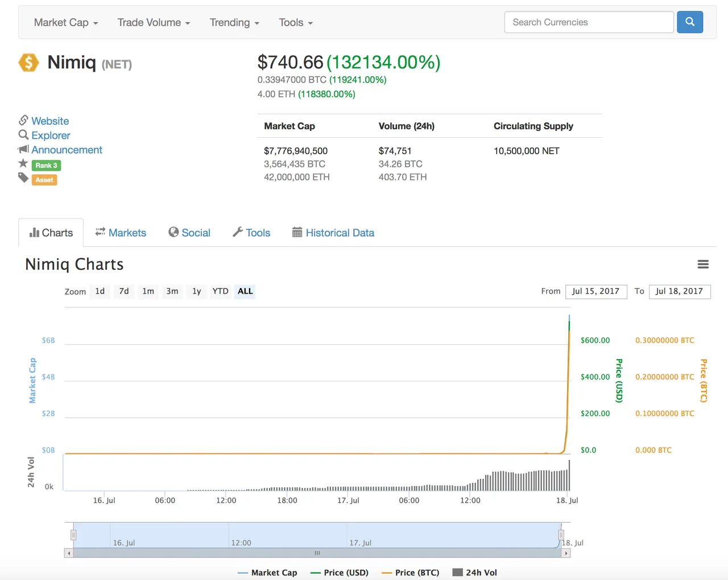This screenshot has width=728, height=580.
Task: Open the Trade Volume dropdown menu
Action: click(154, 22)
